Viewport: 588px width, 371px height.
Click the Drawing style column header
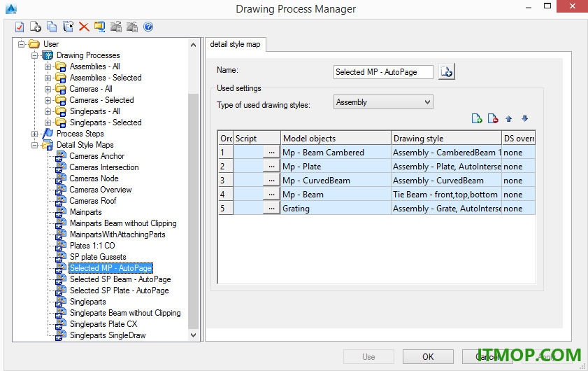tap(446, 138)
